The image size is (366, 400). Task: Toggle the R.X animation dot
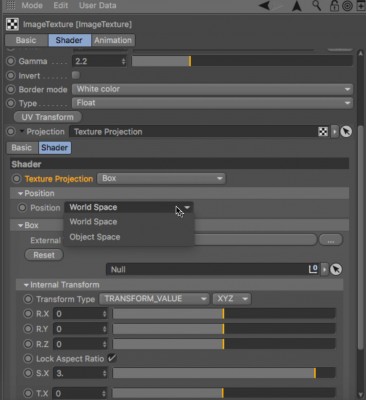pos(28,314)
